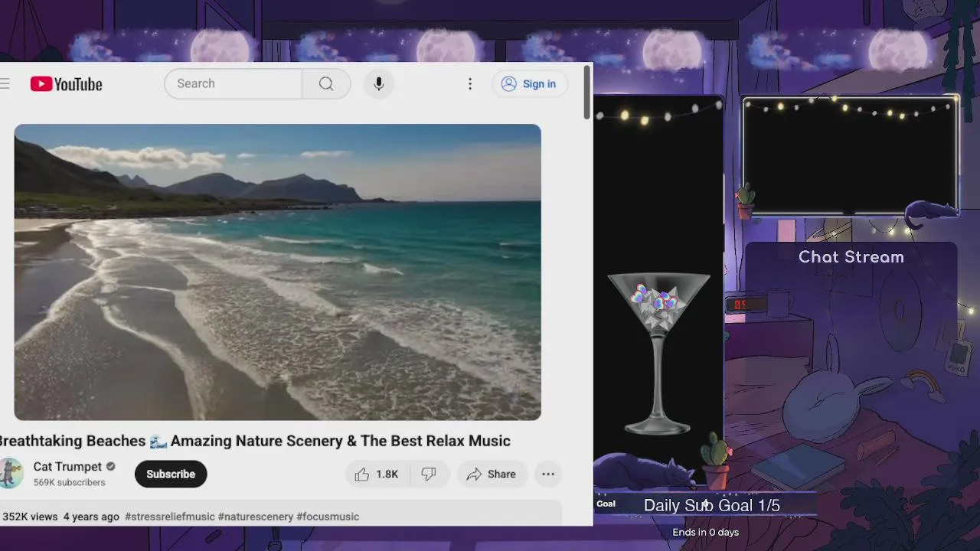Share the beach video
This screenshot has height=551, width=980.
492,474
